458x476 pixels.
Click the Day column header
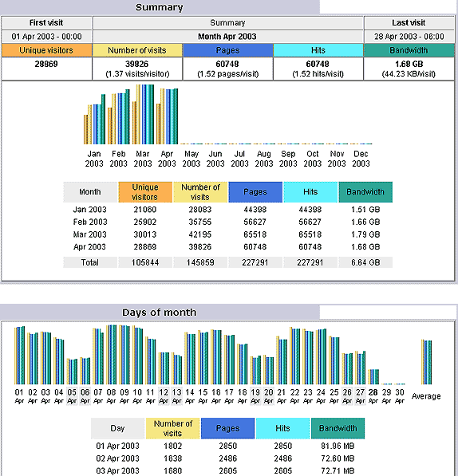click(x=117, y=428)
